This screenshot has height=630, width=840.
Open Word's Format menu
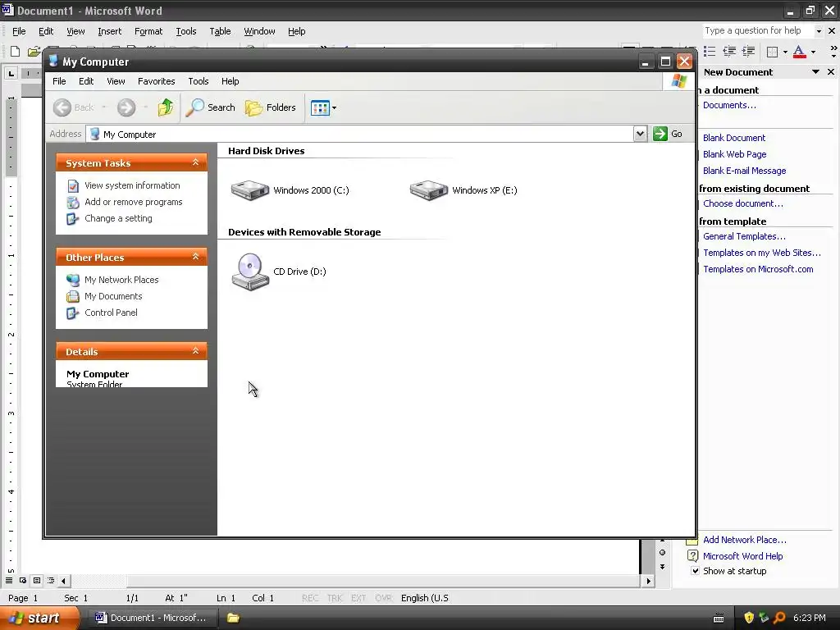click(148, 32)
